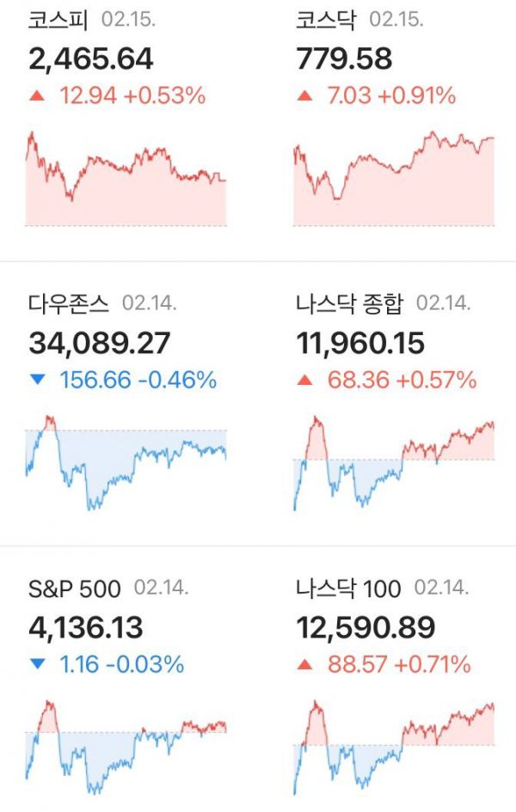The image size is (516, 812).
Task: Click the 2,465.64 코스피 value
Action: (x=90, y=59)
